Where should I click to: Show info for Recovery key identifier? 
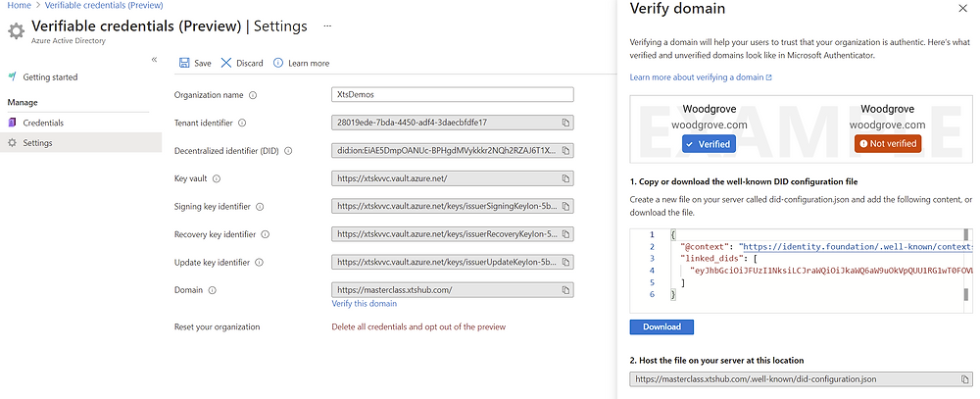pos(265,234)
